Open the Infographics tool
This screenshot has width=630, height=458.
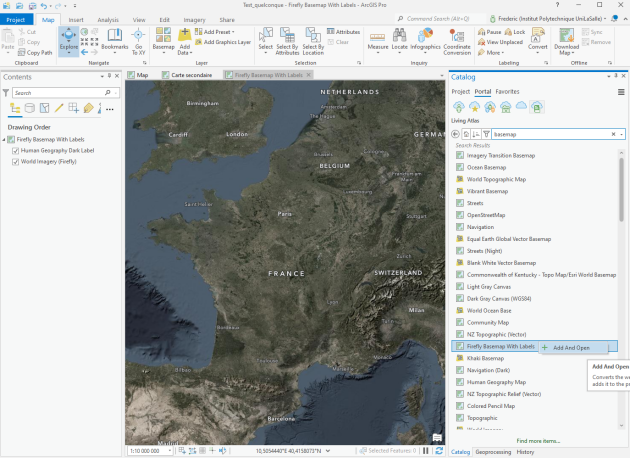(x=425, y=41)
